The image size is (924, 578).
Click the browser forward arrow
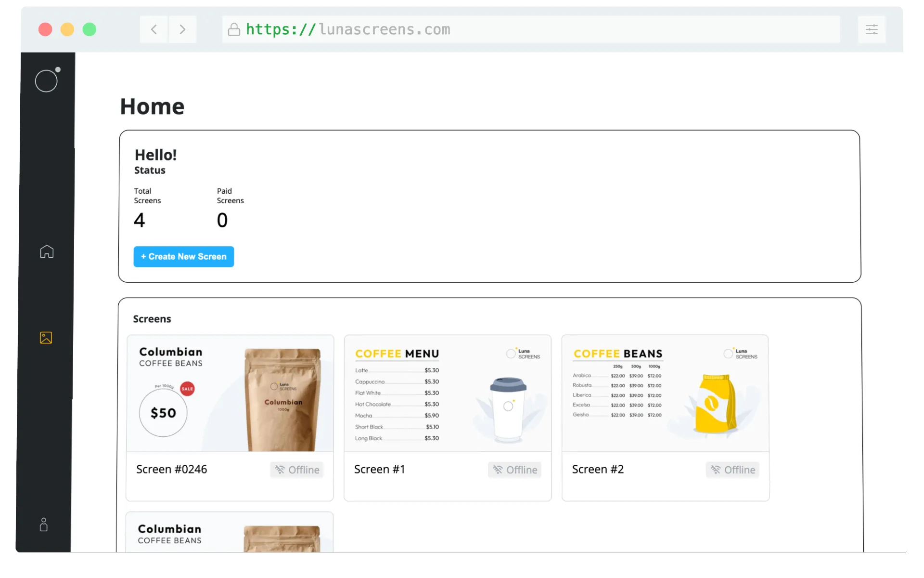[x=182, y=29]
